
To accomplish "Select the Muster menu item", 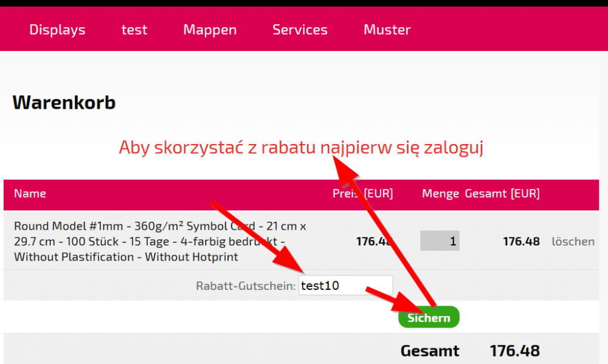I will coord(387,30).
